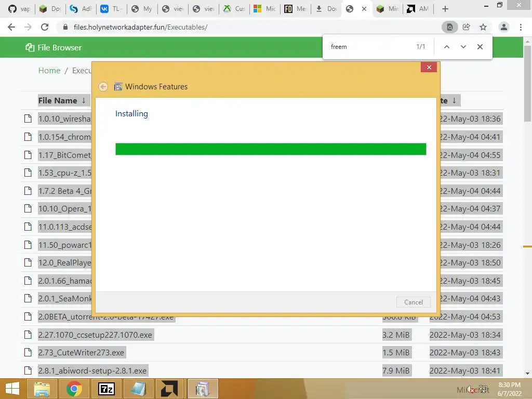
Task: Click the find box containing 'freem'
Action: coord(370,47)
